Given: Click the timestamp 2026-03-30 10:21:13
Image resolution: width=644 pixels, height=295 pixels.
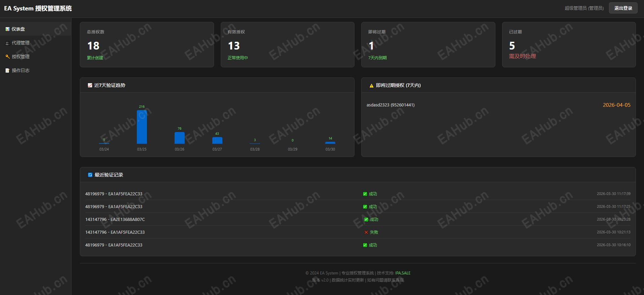Looking at the screenshot, I should pos(614,232).
